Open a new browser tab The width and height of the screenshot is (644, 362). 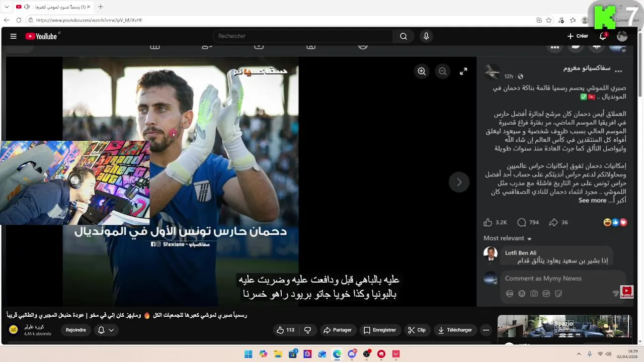(x=101, y=7)
